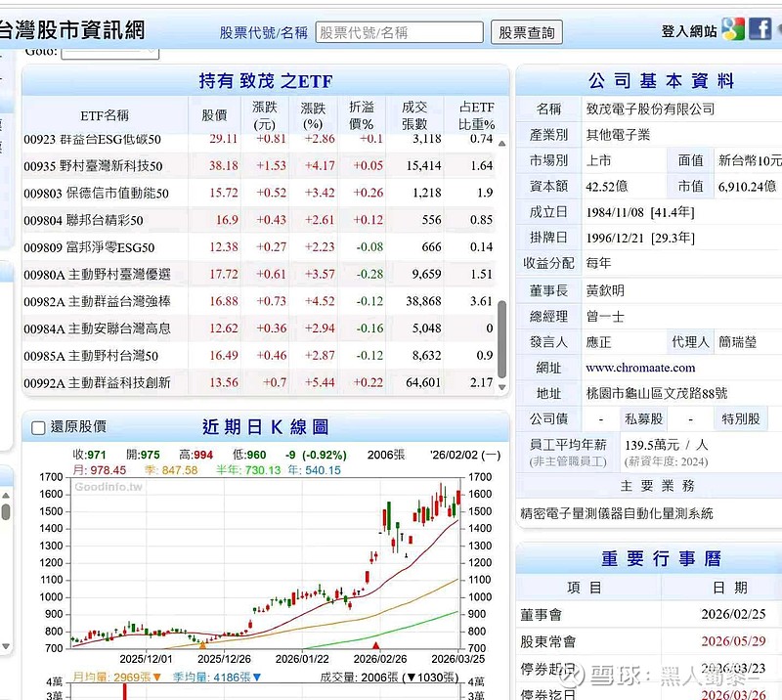Viewport: 782px width, 700px height.
Task: Click the 年: 540.15 moving average label
Action: tap(314, 470)
